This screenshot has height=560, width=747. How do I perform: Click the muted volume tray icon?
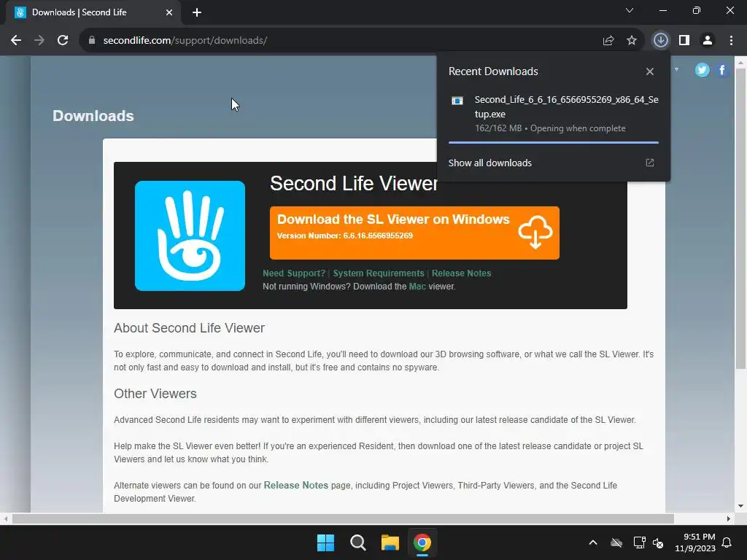(x=658, y=542)
